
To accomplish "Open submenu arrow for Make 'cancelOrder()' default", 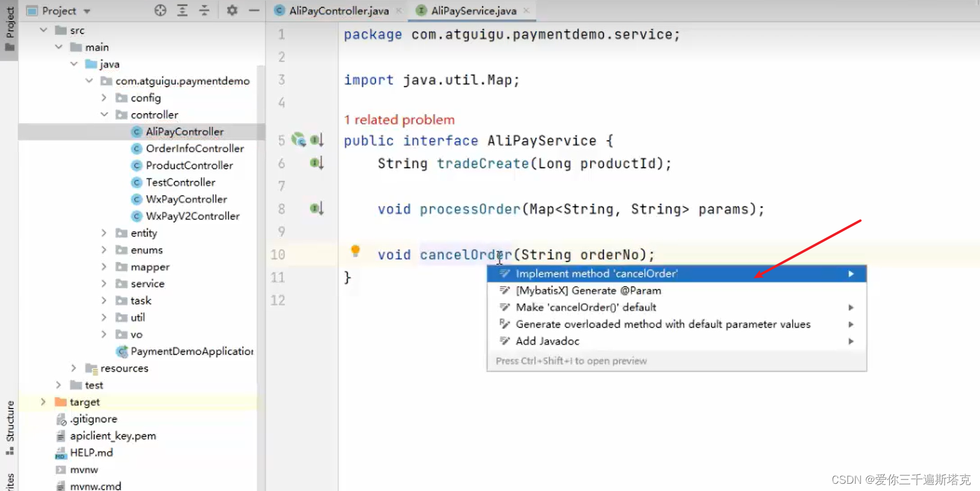I will click(x=851, y=307).
